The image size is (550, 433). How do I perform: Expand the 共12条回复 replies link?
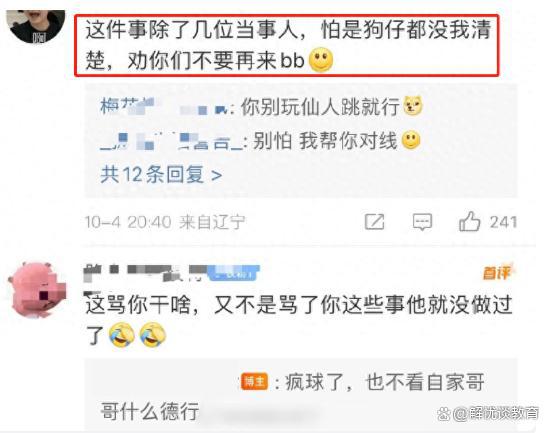pyautogui.click(x=161, y=174)
